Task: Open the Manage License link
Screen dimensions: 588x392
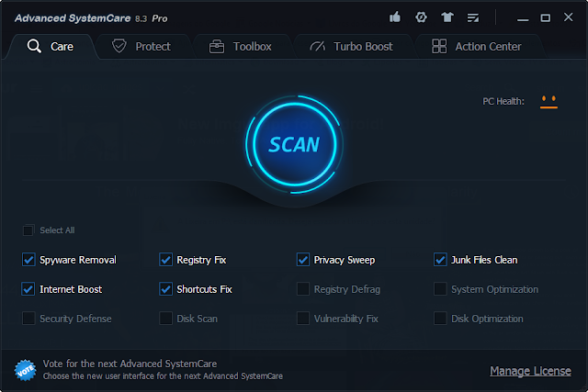Action: coord(530,371)
